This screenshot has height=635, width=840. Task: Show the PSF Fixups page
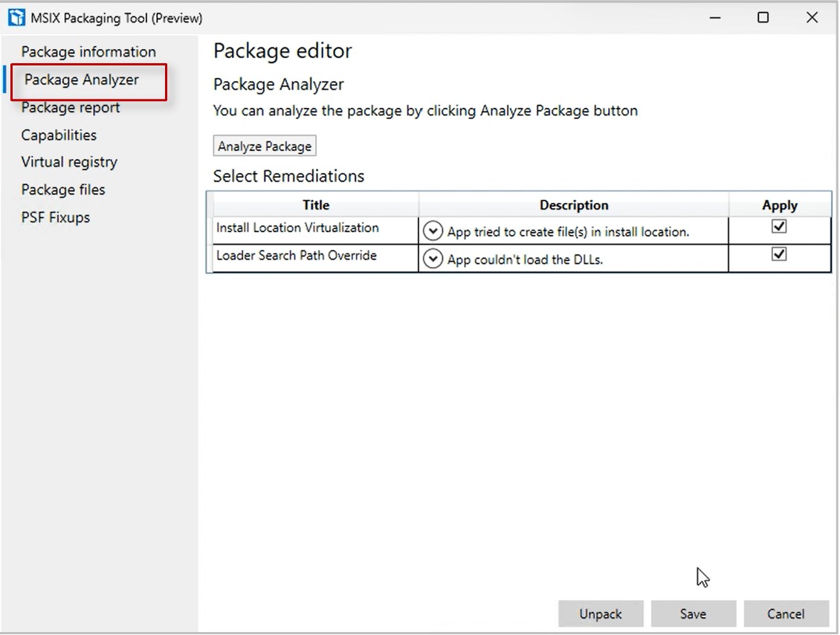[x=56, y=218]
